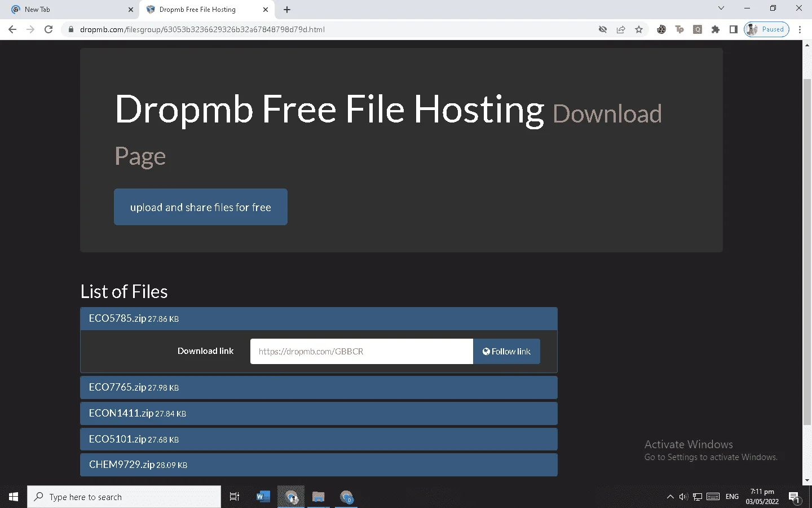Collapse the ECO5785.zip file row
Image resolution: width=812 pixels, height=508 pixels.
[319, 319]
